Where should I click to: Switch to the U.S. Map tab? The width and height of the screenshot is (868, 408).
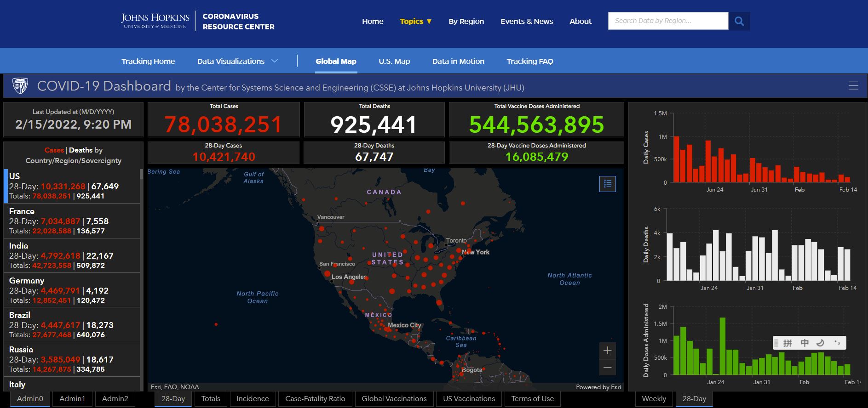click(x=394, y=61)
